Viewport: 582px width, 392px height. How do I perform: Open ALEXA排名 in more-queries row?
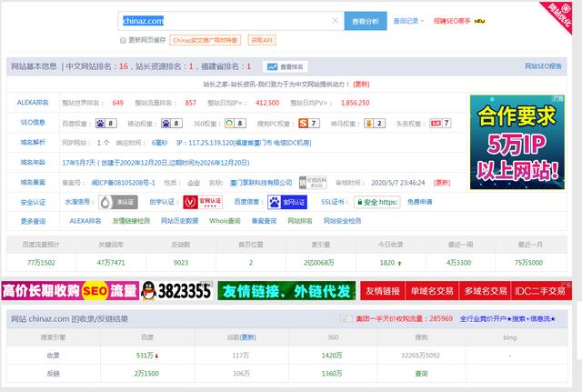point(85,221)
